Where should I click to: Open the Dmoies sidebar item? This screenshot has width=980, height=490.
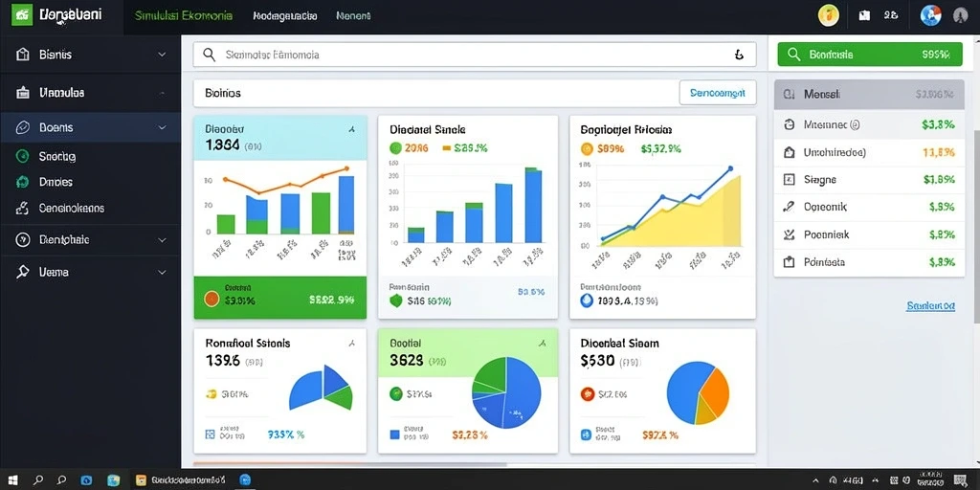pos(56,182)
